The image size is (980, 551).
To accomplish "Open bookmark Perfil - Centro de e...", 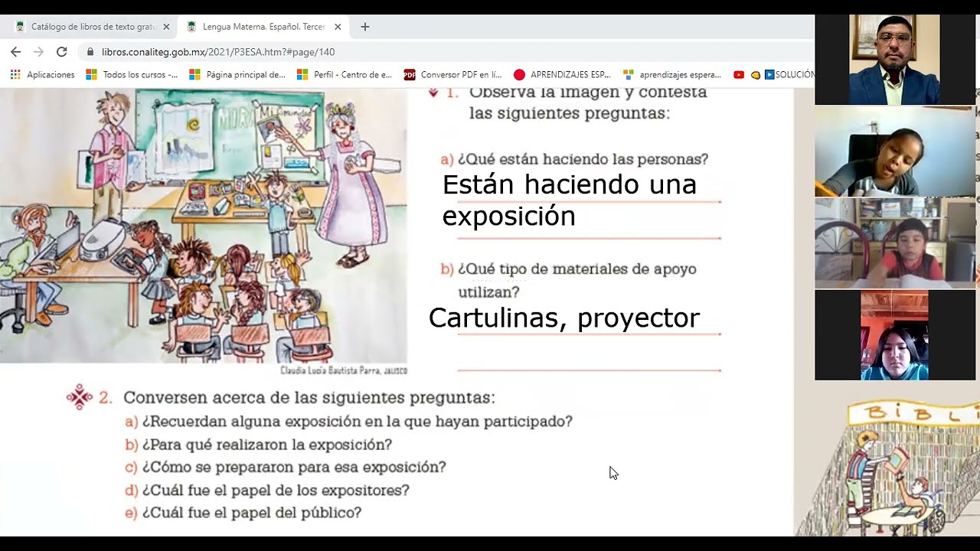I will click(344, 75).
